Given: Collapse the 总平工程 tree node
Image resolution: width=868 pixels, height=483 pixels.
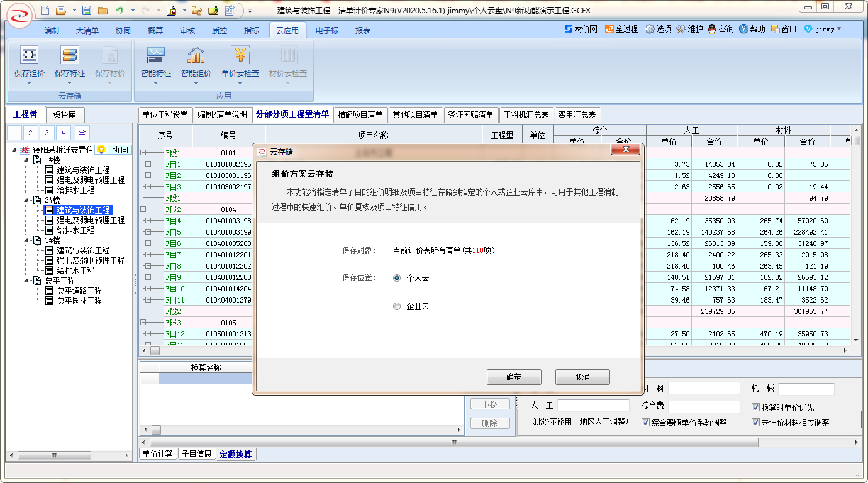Looking at the screenshot, I should (26, 280).
